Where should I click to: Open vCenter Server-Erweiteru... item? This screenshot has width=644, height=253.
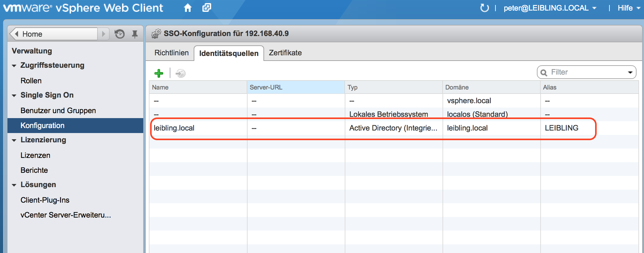coord(66,215)
